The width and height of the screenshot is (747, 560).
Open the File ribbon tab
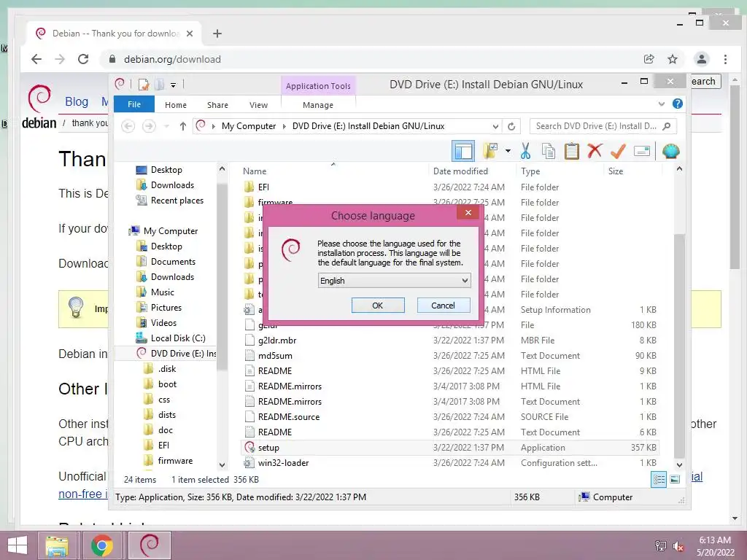pyautogui.click(x=134, y=104)
